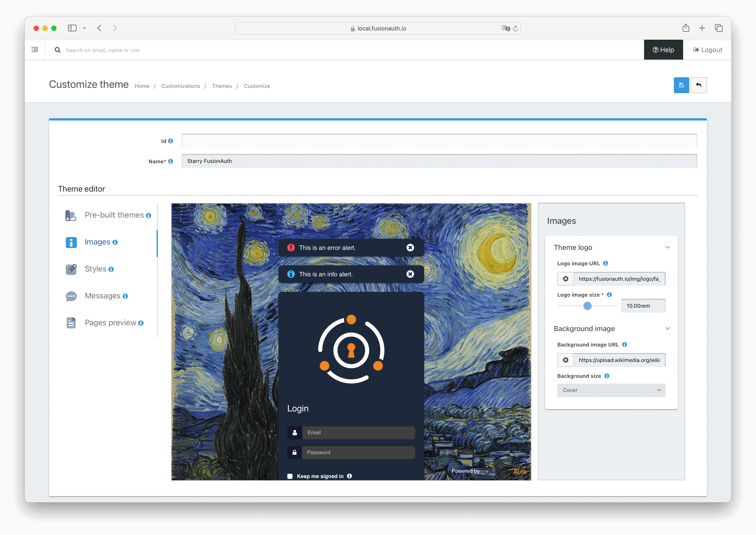Click the Keep me signed in info icon
Viewport: 756px width, 535px height.
(x=349, y=476)
